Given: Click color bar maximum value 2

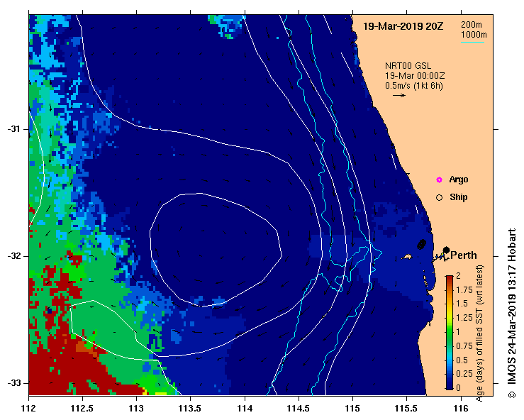Looking at the screenshot, I should [459, 276].
